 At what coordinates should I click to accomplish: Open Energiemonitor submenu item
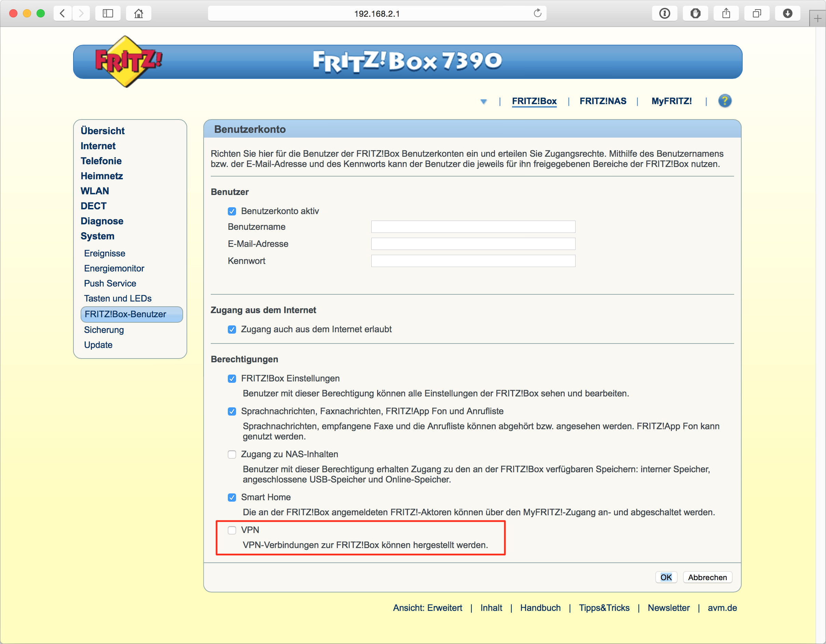coord(114,268)
